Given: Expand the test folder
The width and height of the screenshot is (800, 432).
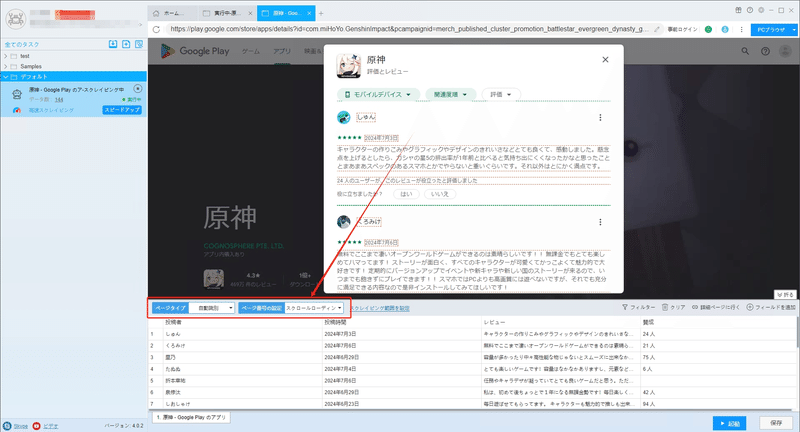Looking at the screenshot, I should pos(6,56).
